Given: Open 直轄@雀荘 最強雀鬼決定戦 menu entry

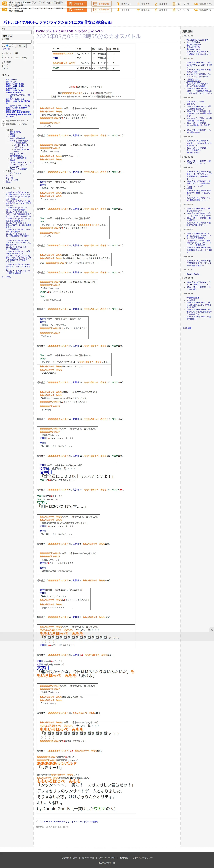Looking at the screenshot, I should click(17, 112).
